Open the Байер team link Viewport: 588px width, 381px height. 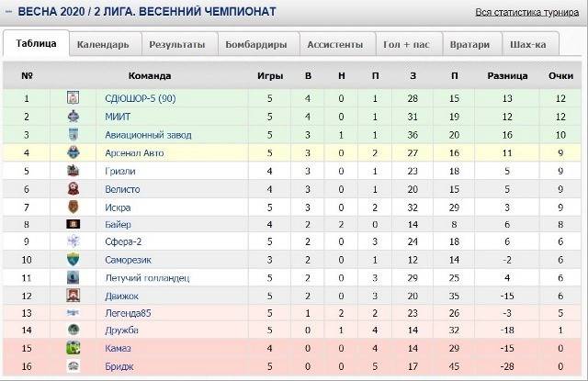coord(119,224)
